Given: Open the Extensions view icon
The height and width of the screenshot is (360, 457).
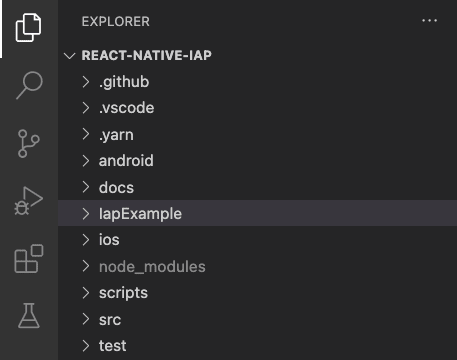Looking at the screenshot, I should tap(29, 259).
